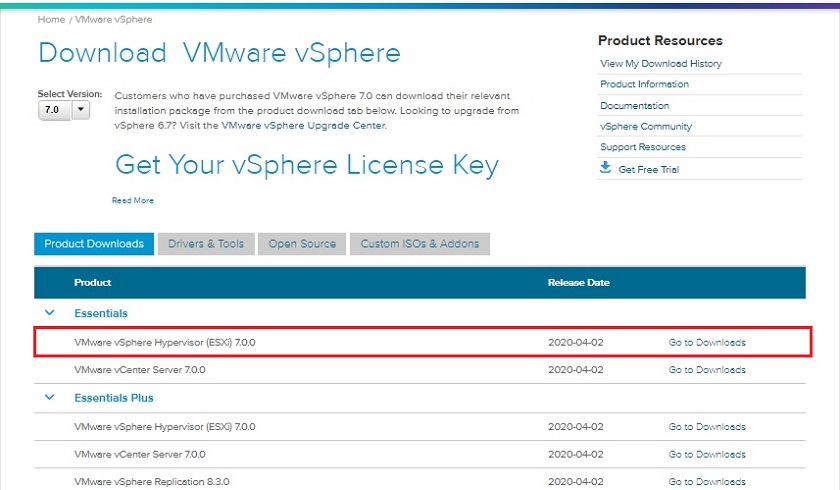Click the VMware vSphere breadcrumb
The height and width of the screenshot is (490, 840).
point(114,19)
